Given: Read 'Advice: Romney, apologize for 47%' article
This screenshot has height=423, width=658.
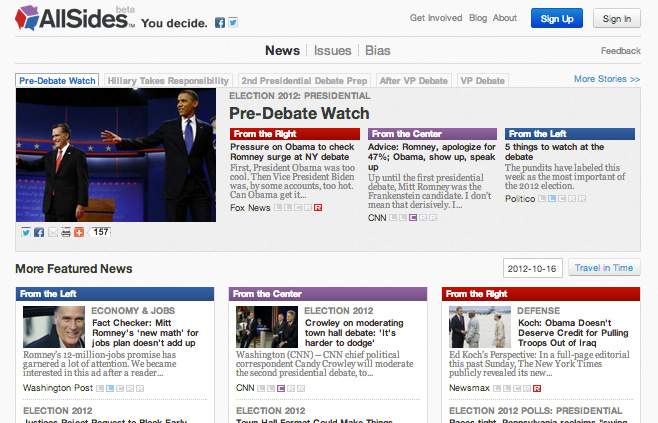Looking at the screenshot, I should 432,157.
